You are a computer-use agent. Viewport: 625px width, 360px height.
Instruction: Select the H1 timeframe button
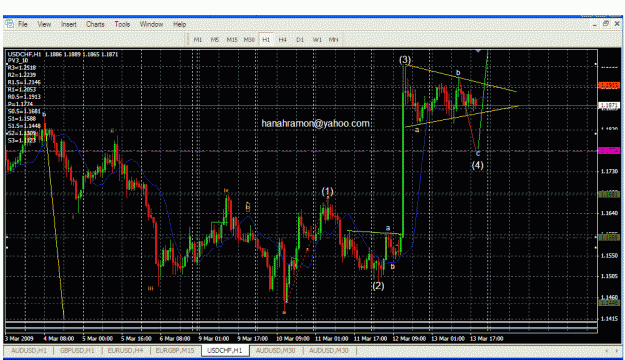[x=266, y=40]
